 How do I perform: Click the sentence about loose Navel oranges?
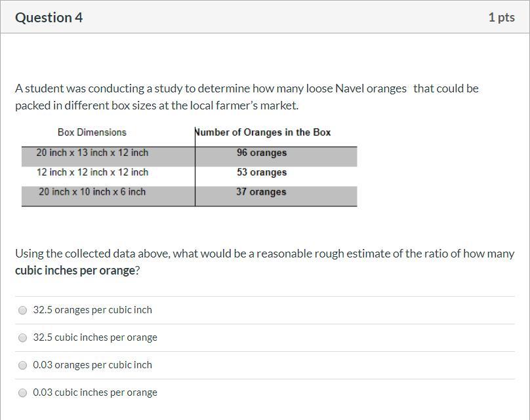pyautogui.click(x=247, y=97)
